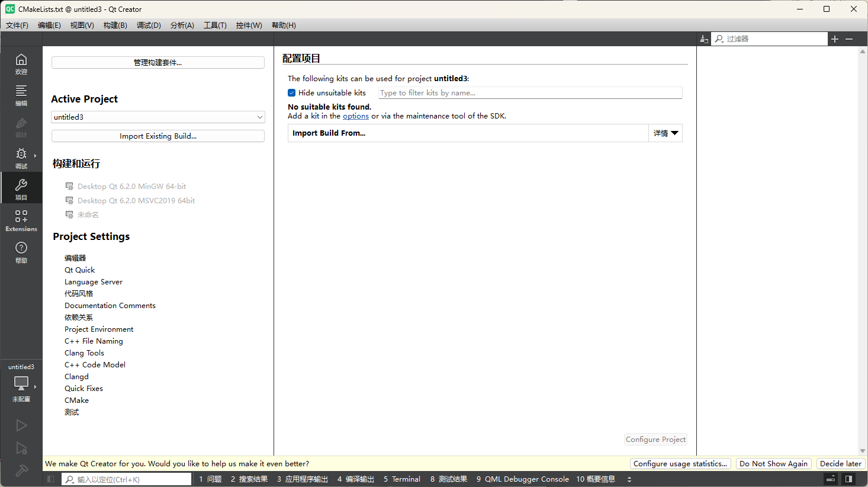Click Configure usage statistics... button
The width and height of the screenshot is (868, 487).
pyautogui.click(x=680, y=464)
